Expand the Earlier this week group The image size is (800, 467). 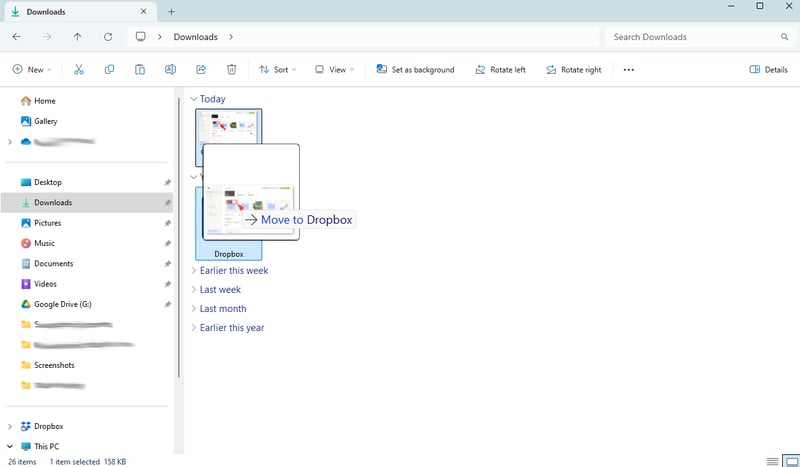[x=233, y=270]
